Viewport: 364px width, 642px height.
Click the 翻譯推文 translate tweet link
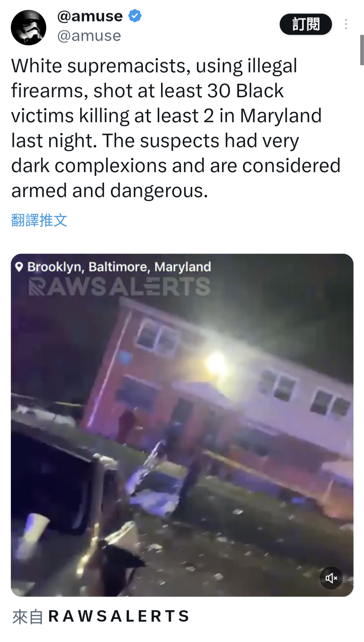(x=39, y=220)
